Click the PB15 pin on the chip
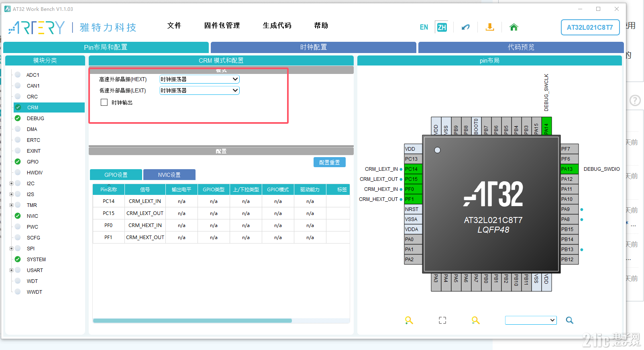Image resolution: width=644 pixels, height=350 pixels. click(569, 229)
